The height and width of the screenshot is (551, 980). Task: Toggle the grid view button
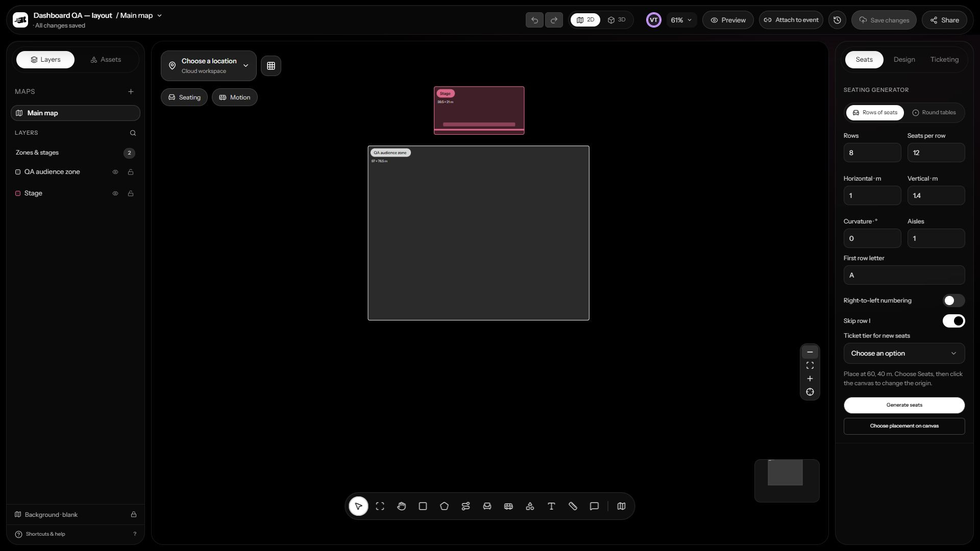click(271, 66)
